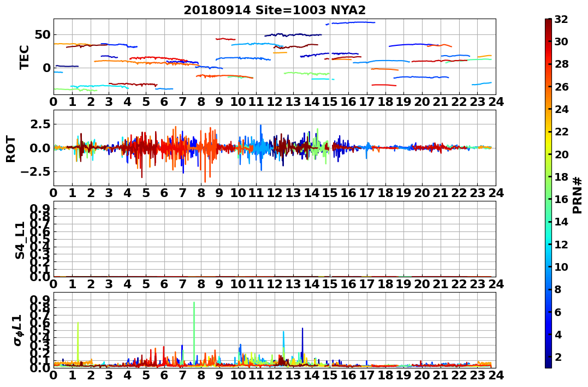Select colorbar tick label "16"
This screenshot has width=588, height=387.
coord(561,199)
